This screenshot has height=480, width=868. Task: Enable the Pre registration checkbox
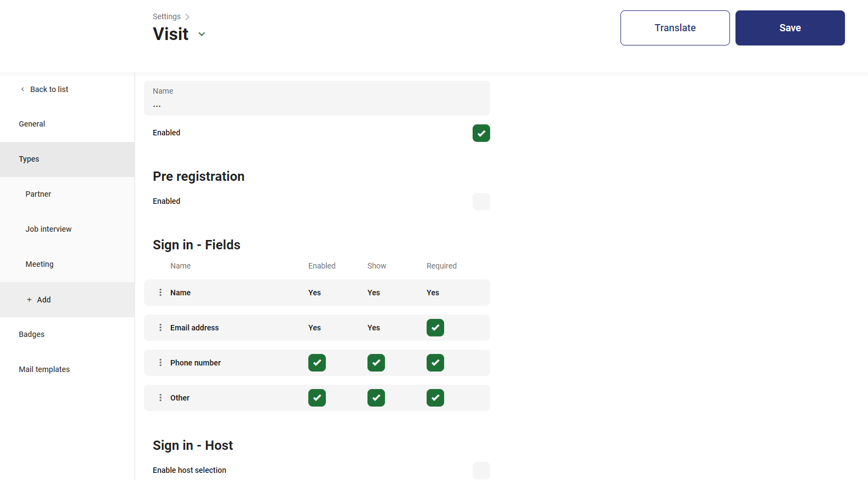[x=481, y=202]
